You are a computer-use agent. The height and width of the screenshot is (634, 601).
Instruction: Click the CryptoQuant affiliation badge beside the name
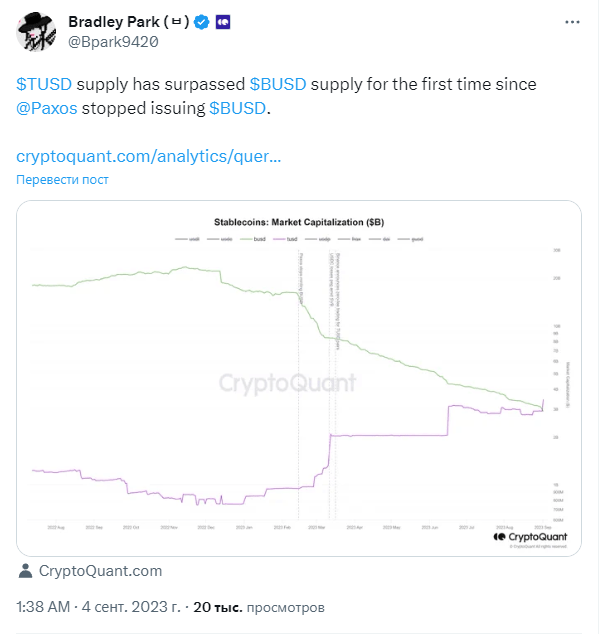223,22
